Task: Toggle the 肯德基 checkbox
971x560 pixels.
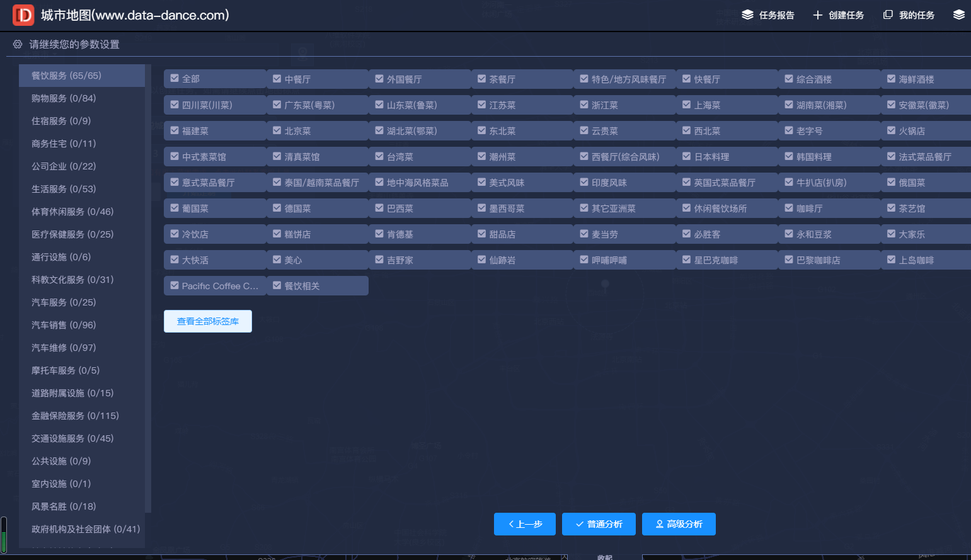Action: (x=379, y=234)
